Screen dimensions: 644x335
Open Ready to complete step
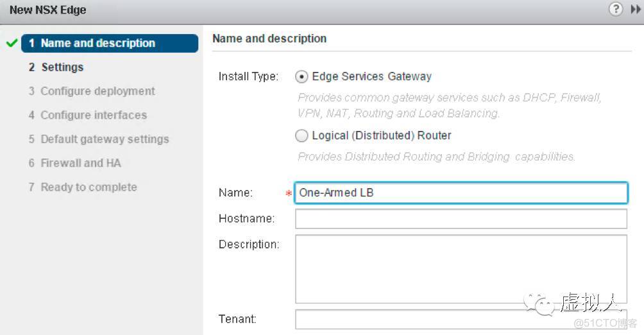tap(89, 187)
